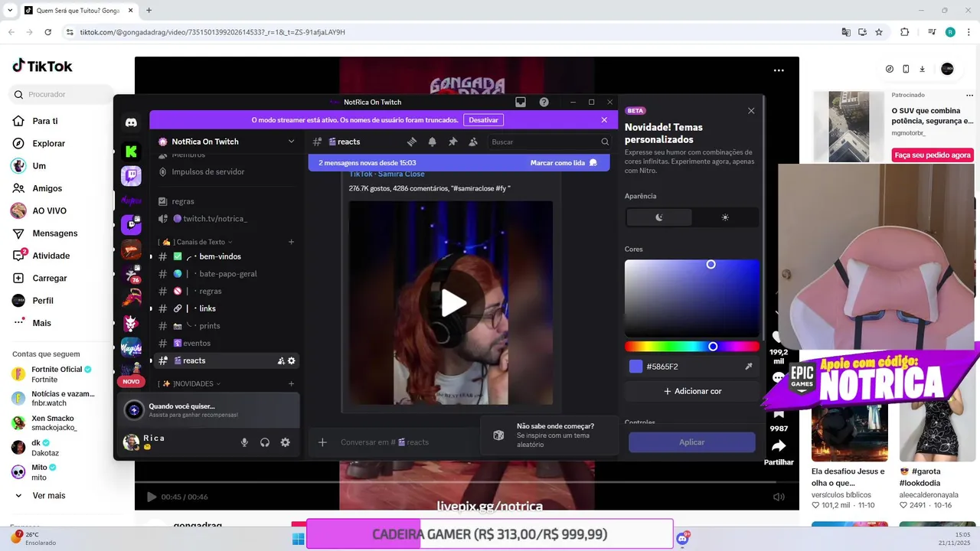Viewport: 980px width, 551px height.
Task: Click Faça seu pedido agora ad button
Action: [x=934, y=155]
